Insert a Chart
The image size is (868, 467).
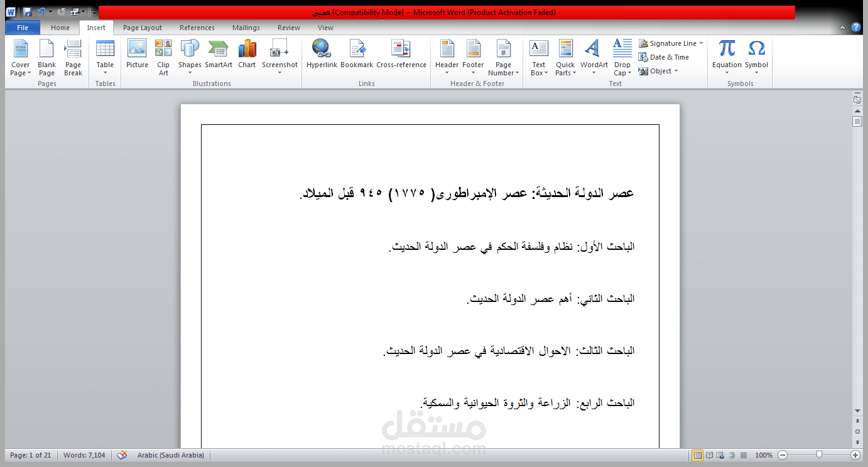[x=247, y=54]
